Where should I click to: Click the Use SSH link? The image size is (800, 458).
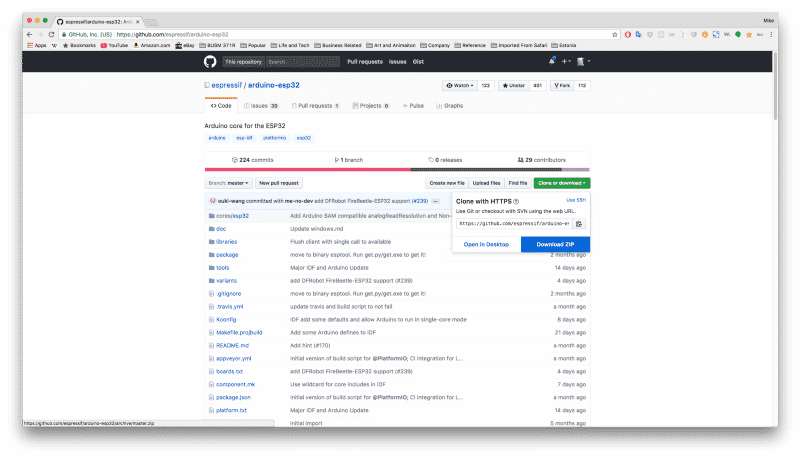click(x=576, y=200)
